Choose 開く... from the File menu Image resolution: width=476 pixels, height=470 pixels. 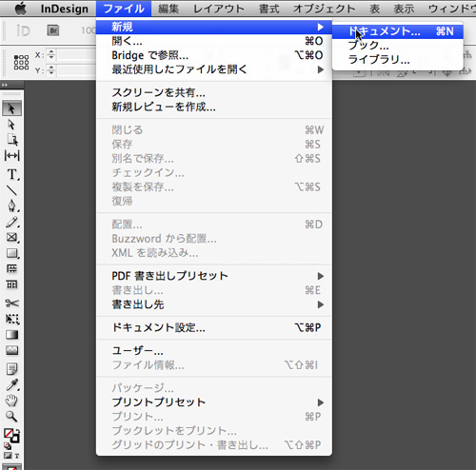coord(214,41)
